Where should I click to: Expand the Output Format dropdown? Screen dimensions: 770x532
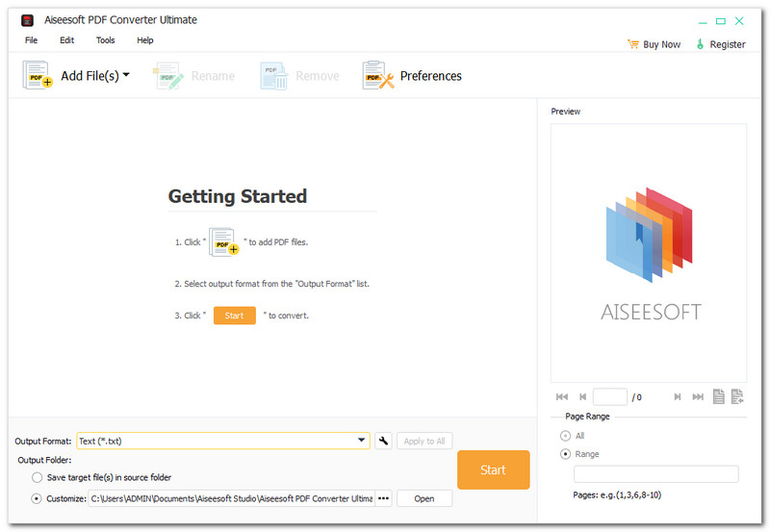362,441
